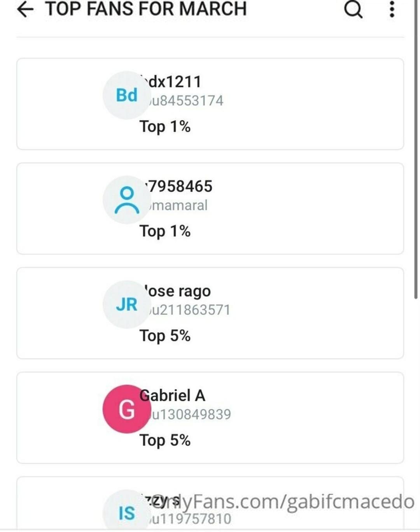Open the u130849839 username link
Screen dimensions: 420x532
191,415
